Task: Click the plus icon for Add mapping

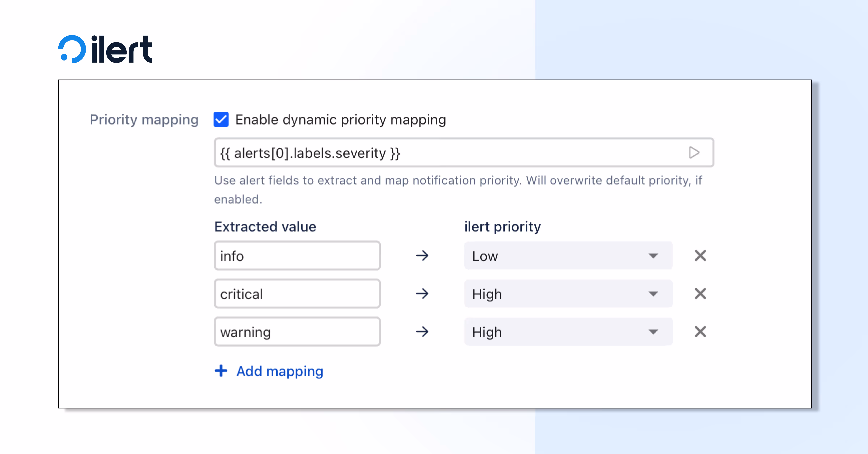Action: point(221,371)
